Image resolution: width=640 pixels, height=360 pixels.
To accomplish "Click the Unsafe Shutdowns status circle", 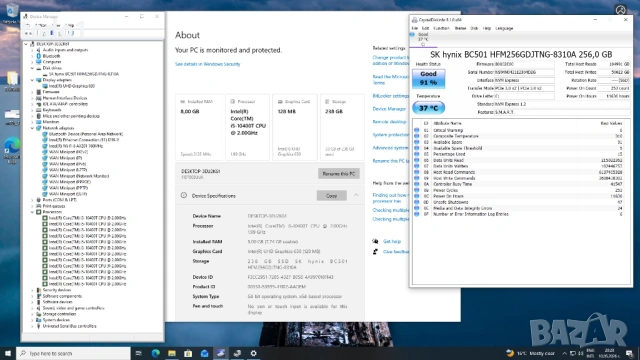I will (x=417, y=202).
